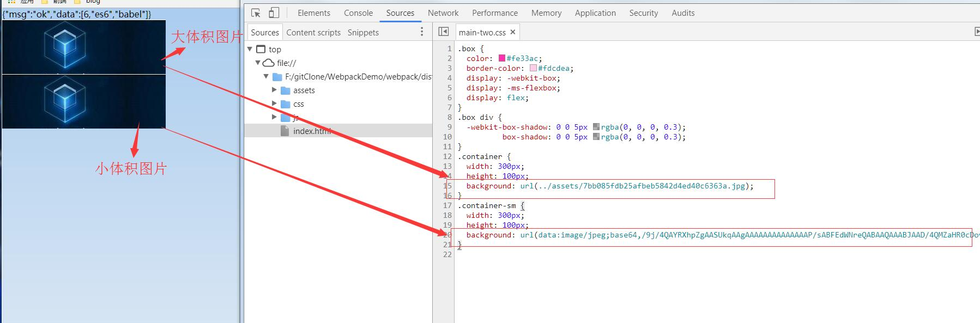Open the Audits tab

[683, 13]
